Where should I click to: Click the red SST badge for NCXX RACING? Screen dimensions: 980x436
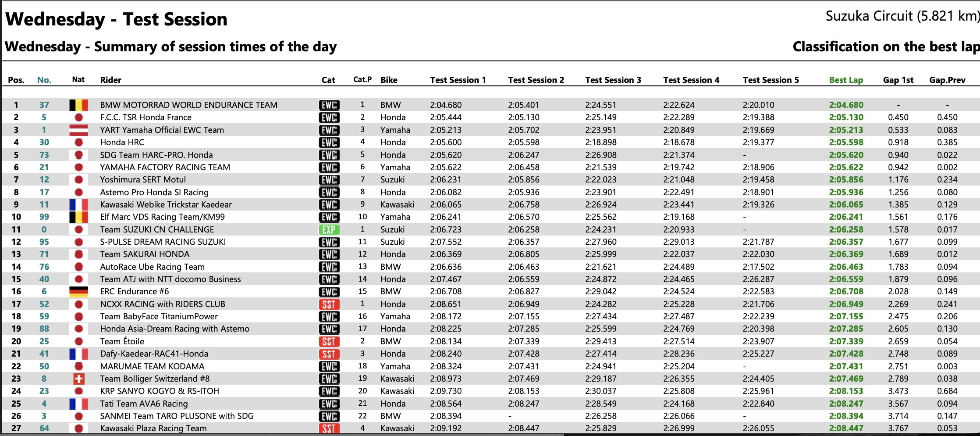(x=329, y=304)
